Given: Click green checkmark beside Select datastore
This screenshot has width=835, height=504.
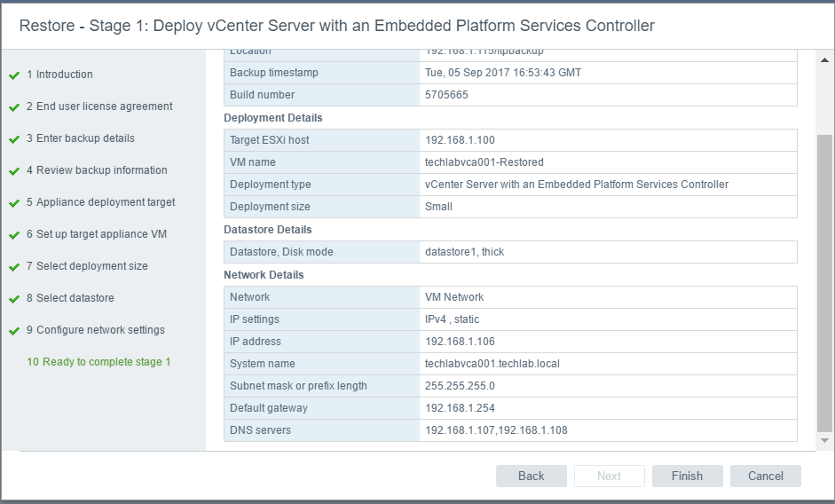Looking at the screenshot, I should tap(14, 299).
